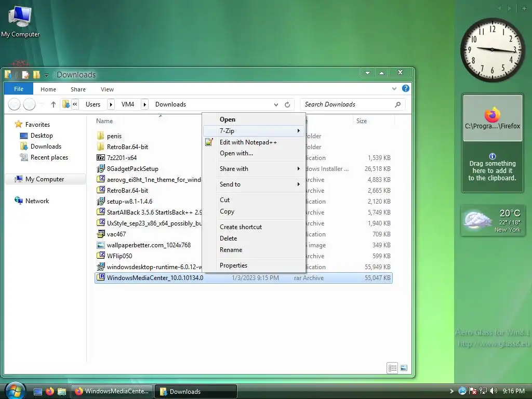Focus the Search Downloads box
Image resolution: width=532 pixels, height=399 pixels.
coord(352,104)
